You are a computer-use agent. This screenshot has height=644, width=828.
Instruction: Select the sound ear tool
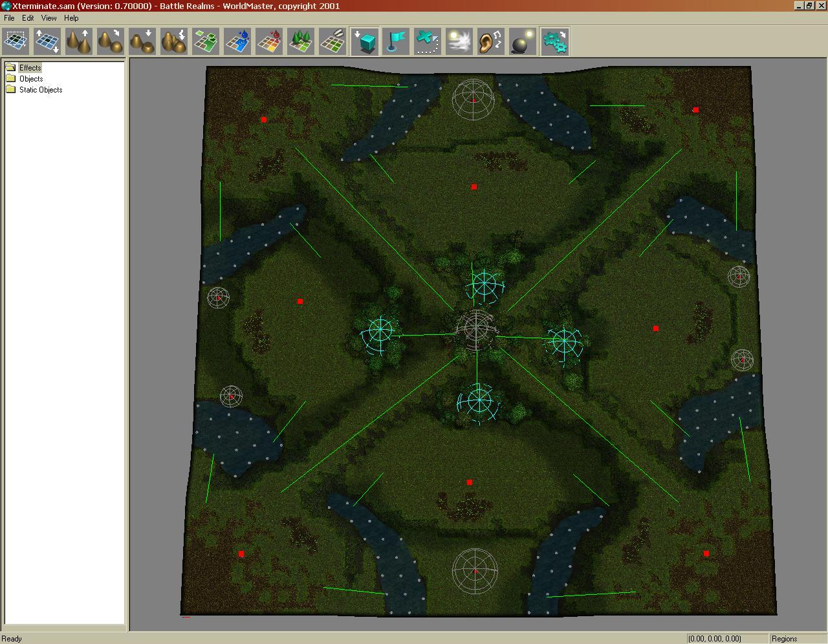[491, 41]
